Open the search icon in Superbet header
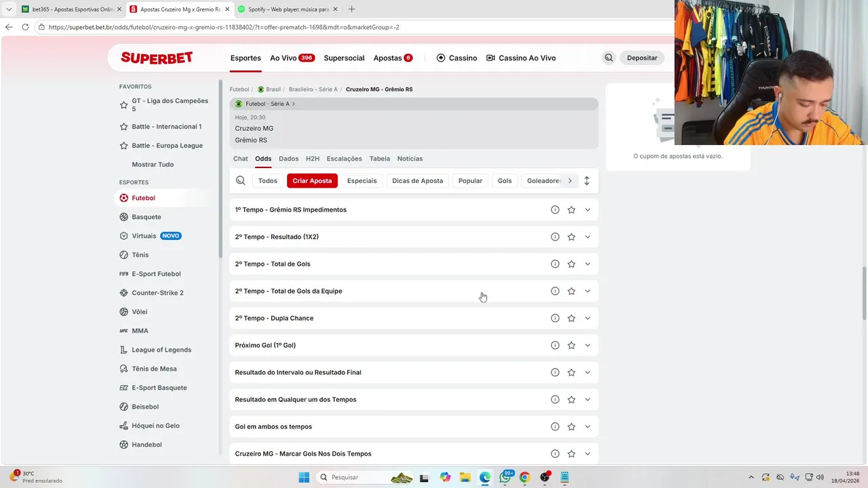Image resolution: width=868 pixels, height=488 pixels. (x=608, y=58)
